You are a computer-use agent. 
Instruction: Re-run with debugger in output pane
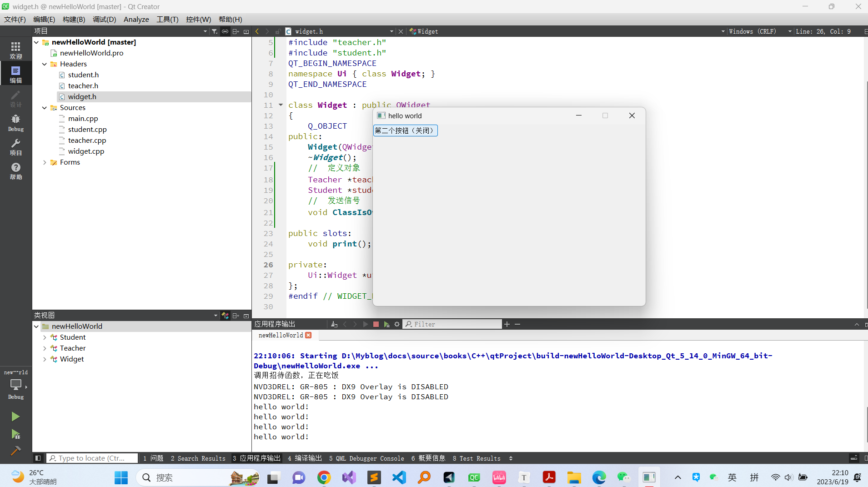[386, 324]
